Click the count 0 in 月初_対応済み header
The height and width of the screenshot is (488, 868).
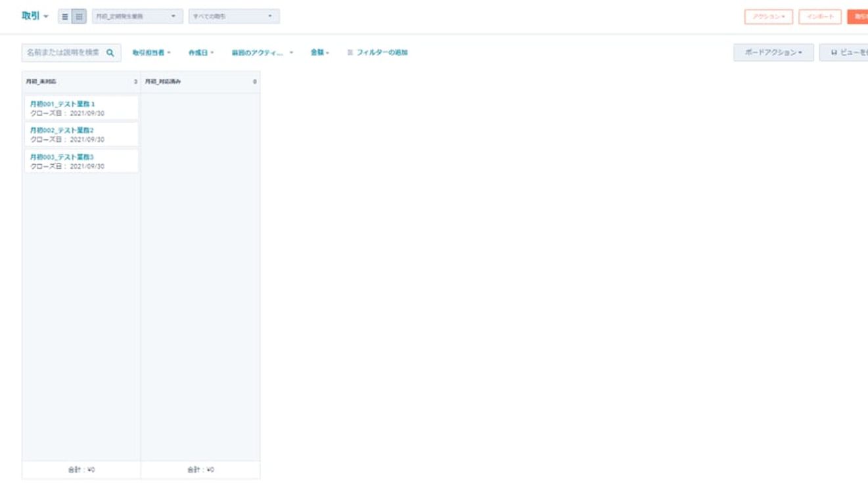click(255, 82)
